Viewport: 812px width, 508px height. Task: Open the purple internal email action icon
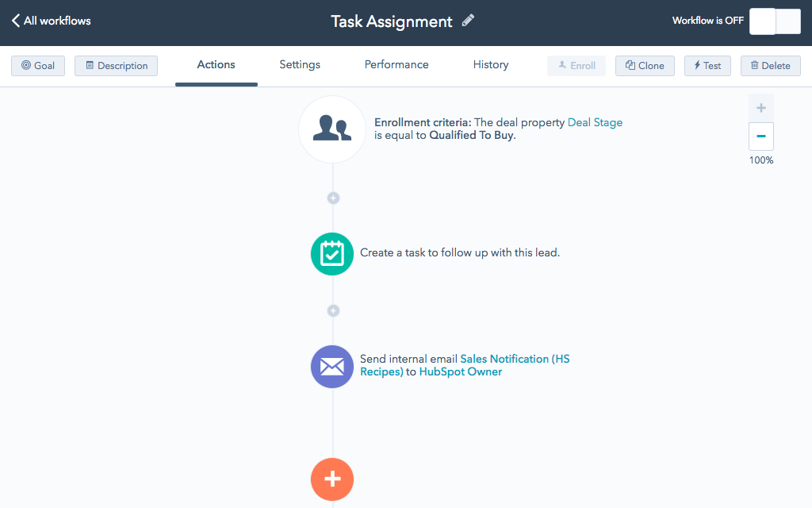331,367
